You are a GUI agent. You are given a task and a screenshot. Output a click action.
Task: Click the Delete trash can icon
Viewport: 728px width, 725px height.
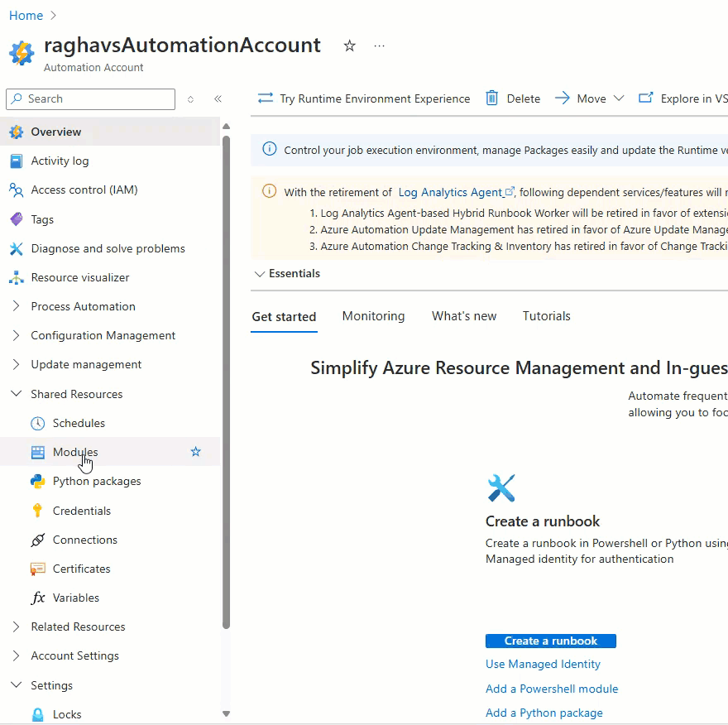[x=491, y=98]
